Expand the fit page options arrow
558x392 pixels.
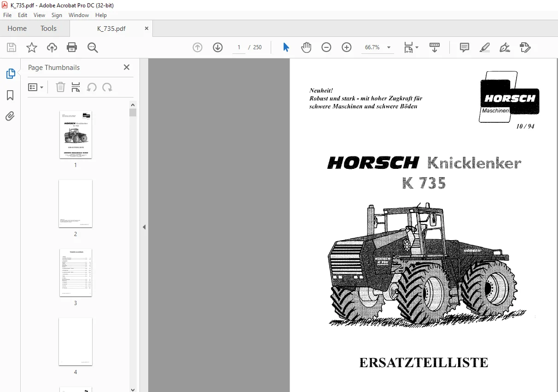tap(417, 47)
